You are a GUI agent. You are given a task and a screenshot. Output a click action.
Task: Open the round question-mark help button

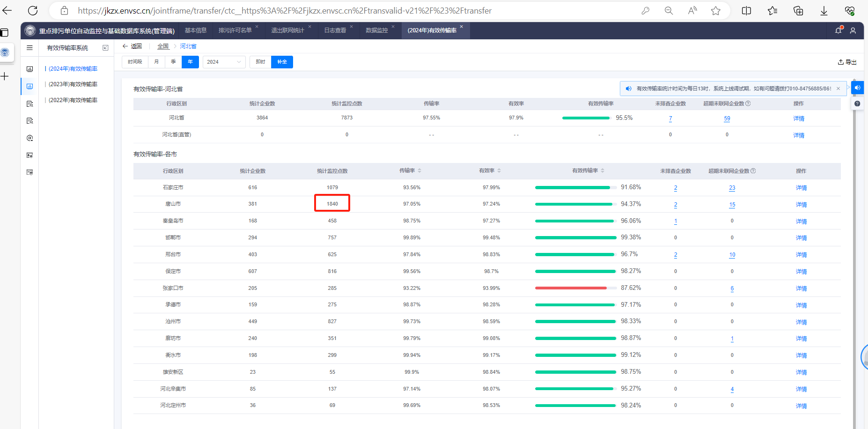[x=857, y=104]
